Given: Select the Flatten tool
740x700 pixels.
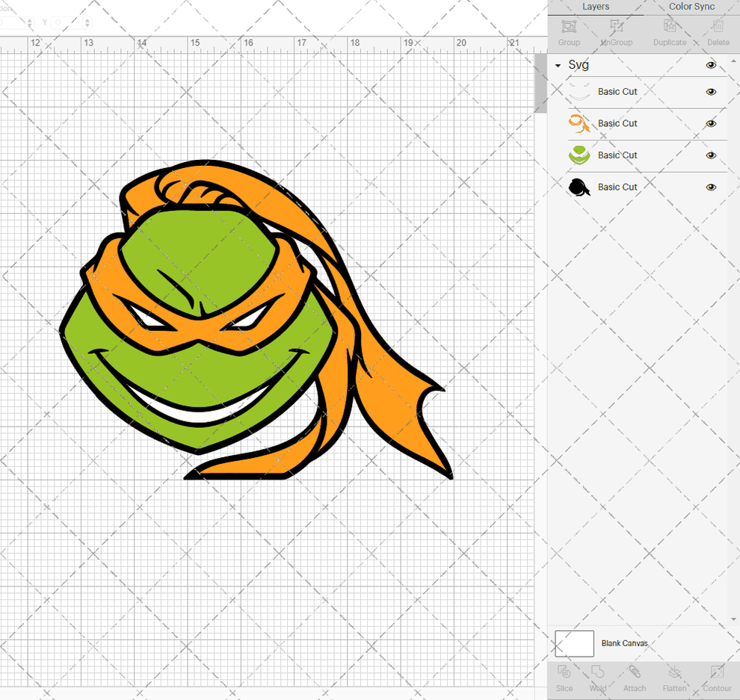Looking at the screenshot, I should click(x=674, y=680).
